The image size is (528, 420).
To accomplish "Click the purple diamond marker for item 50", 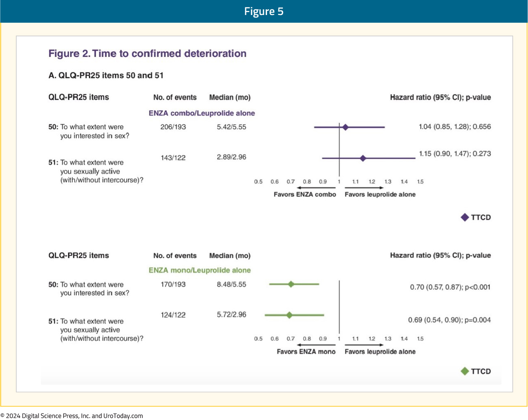I will (x=345, y=127).
